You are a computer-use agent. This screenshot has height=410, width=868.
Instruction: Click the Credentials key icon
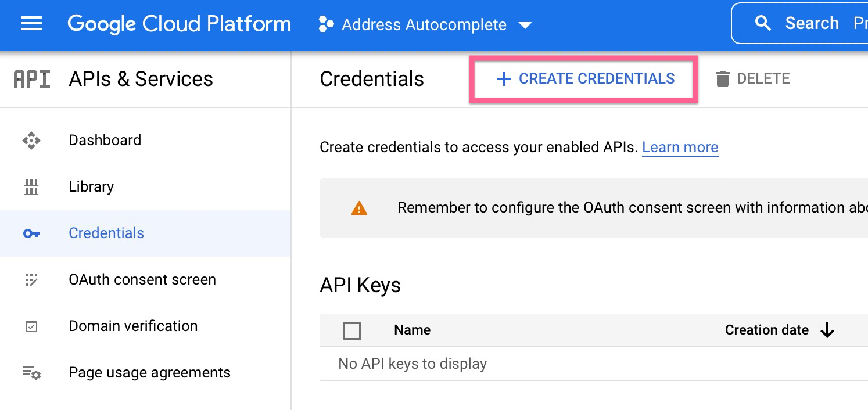pos(32,233)
